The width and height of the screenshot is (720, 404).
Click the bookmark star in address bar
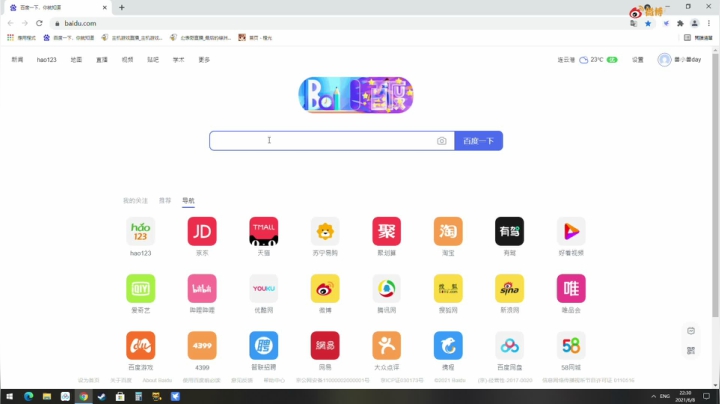point(648,23)
